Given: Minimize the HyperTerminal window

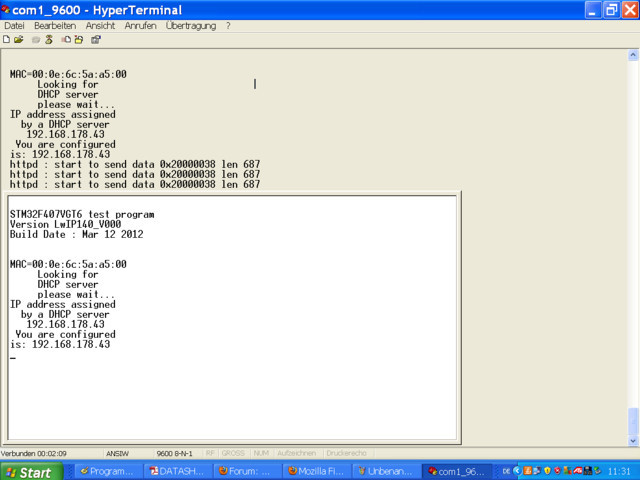Looking at the screenshot, I should [x=593, y=10].
